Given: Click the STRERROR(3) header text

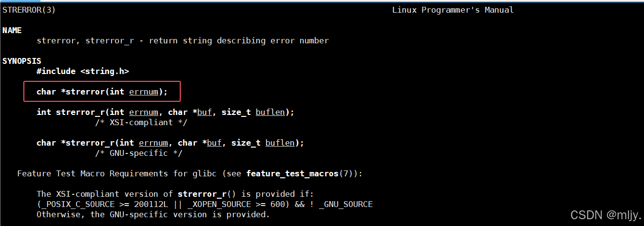Looking at the screenshot, I should [x=29, y=10].
